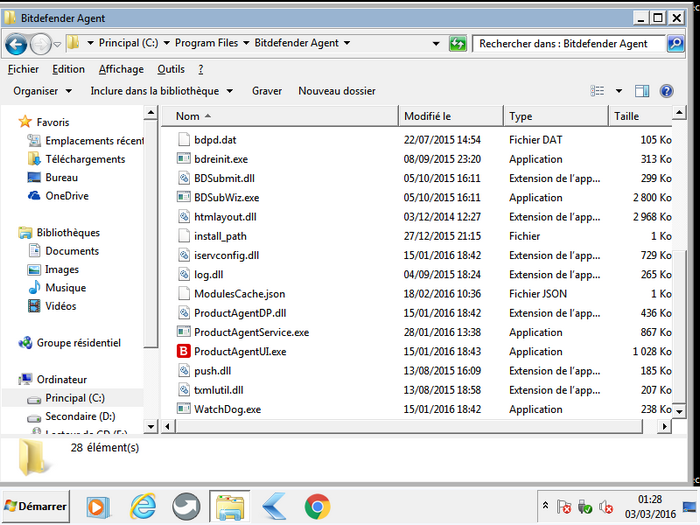Click the search magnifier icon

675,43
